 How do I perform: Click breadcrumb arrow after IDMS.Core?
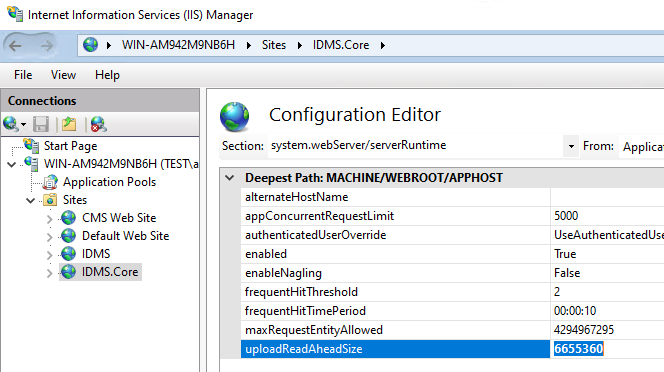pos(383,45)
